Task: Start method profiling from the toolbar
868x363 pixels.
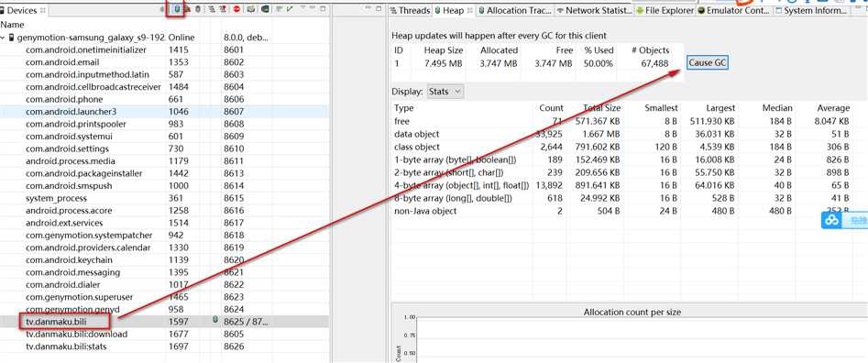Action: (x=223, y=9)
